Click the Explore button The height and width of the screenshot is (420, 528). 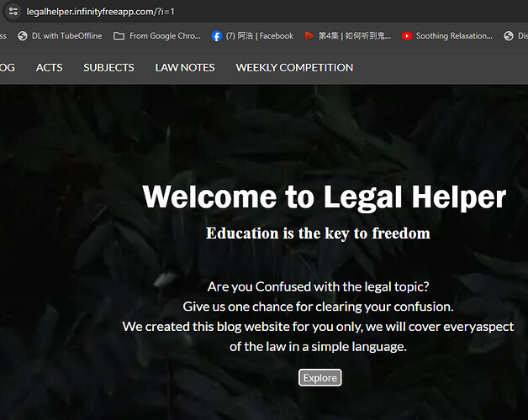pyautogui.click(x=319, y=378)
